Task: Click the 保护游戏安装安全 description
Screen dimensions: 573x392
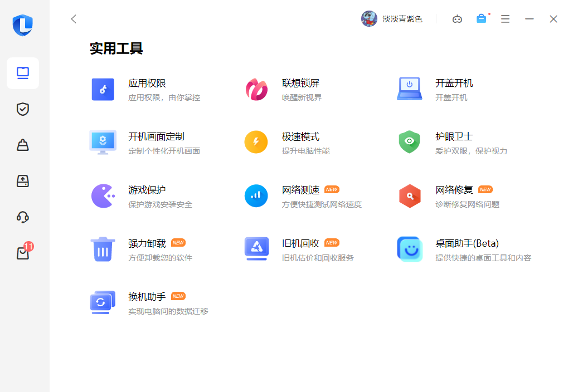Action: point(160,204)
